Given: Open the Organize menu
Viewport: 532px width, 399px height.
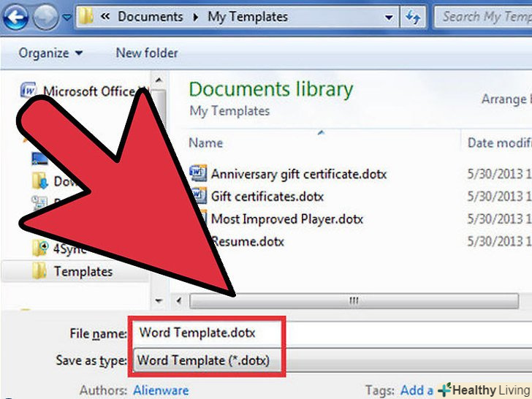Looking at the screenshot, I should (50, 53).
